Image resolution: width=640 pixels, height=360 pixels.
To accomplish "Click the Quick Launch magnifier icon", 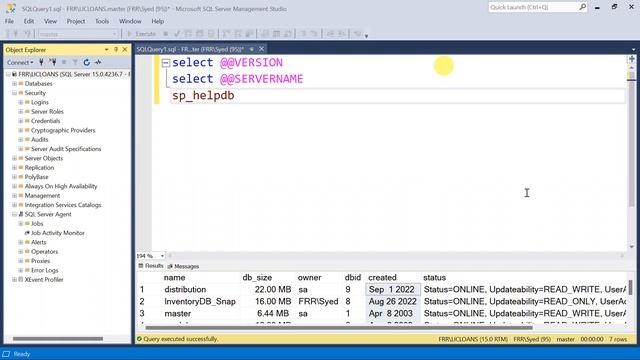I will pos(582,7).
